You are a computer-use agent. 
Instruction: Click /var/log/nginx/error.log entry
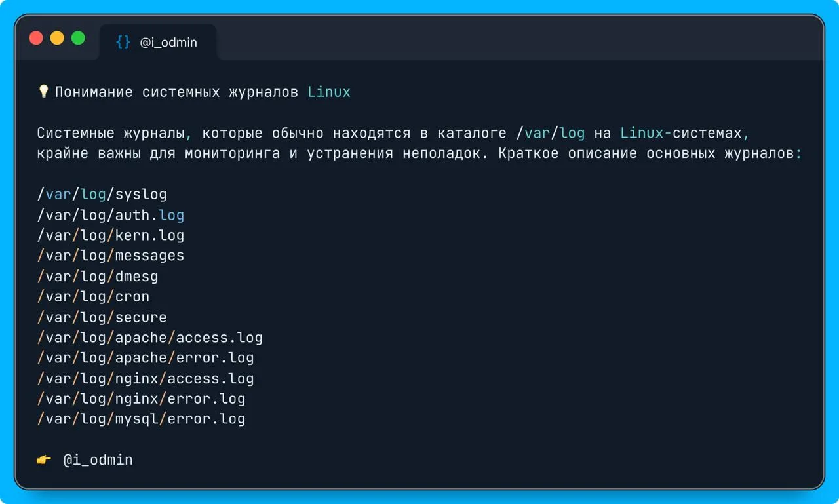pyautogui.click(x=141, y=398)
